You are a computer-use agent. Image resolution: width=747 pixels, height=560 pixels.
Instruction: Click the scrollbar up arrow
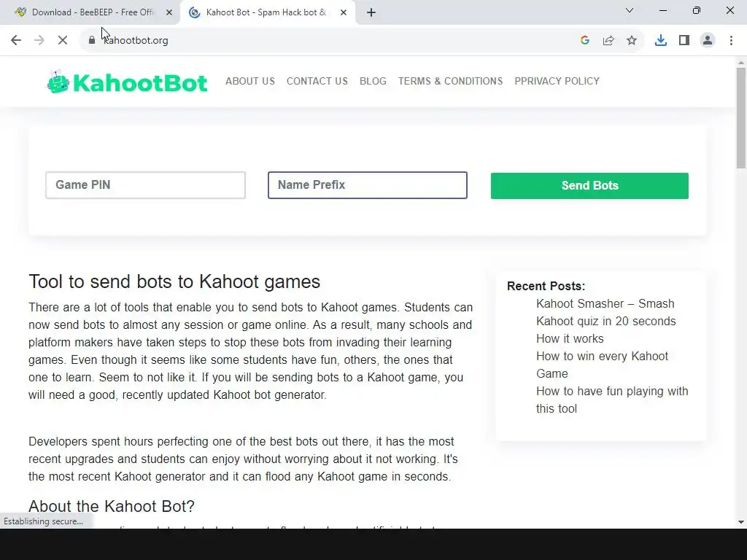click(741, 63)
